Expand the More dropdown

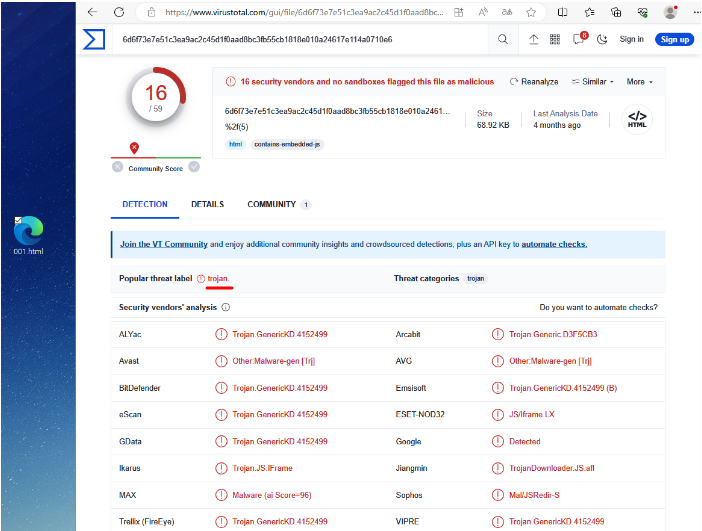[x=640, y=82]
